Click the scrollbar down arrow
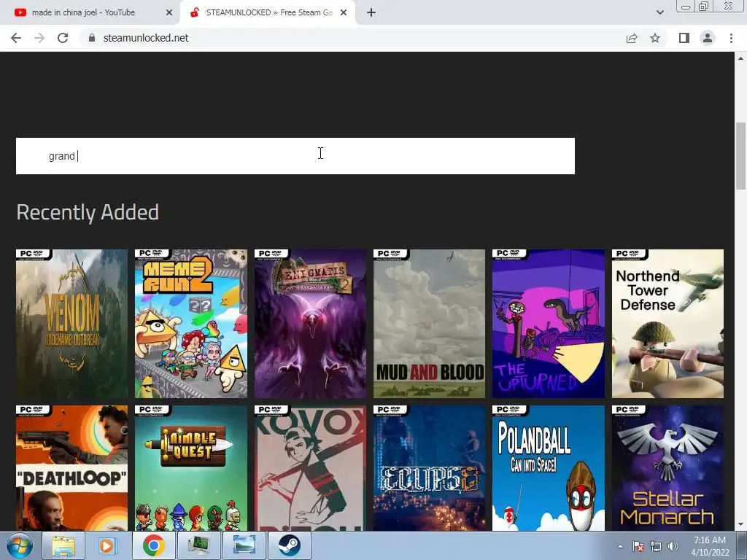This screenshot has height=560, width=747. [x=740, y=525]
